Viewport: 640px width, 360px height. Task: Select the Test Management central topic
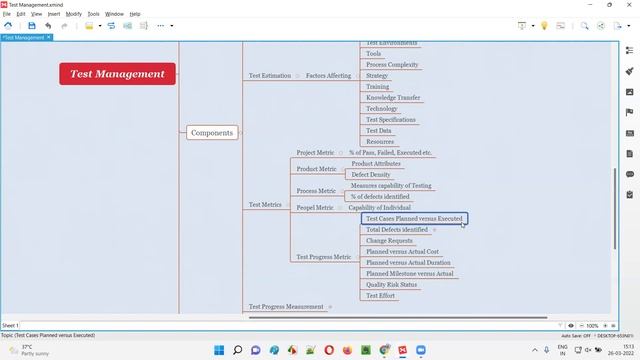(117, 74)
